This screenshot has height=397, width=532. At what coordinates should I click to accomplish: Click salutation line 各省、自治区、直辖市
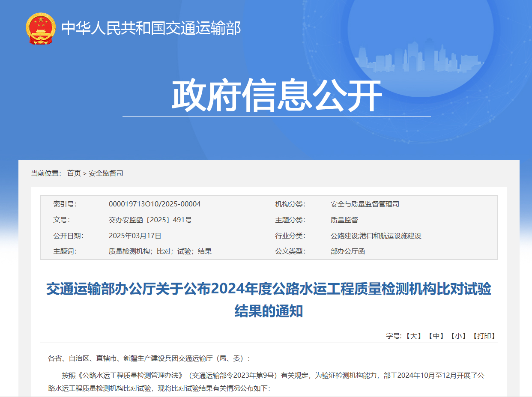coord(149,358)
